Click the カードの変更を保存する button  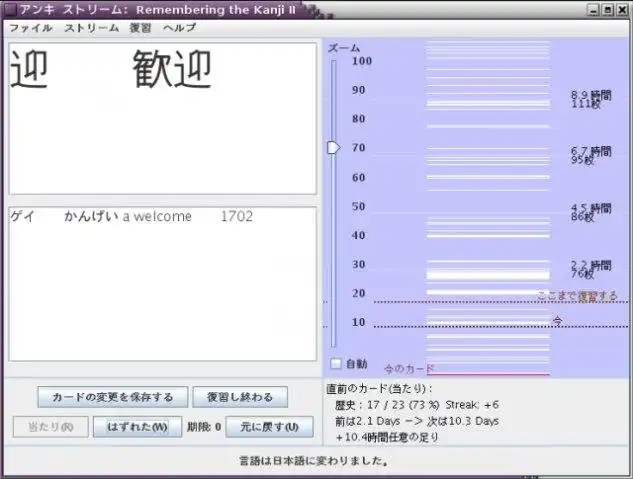pyautogui.click(x=113, y=397)
